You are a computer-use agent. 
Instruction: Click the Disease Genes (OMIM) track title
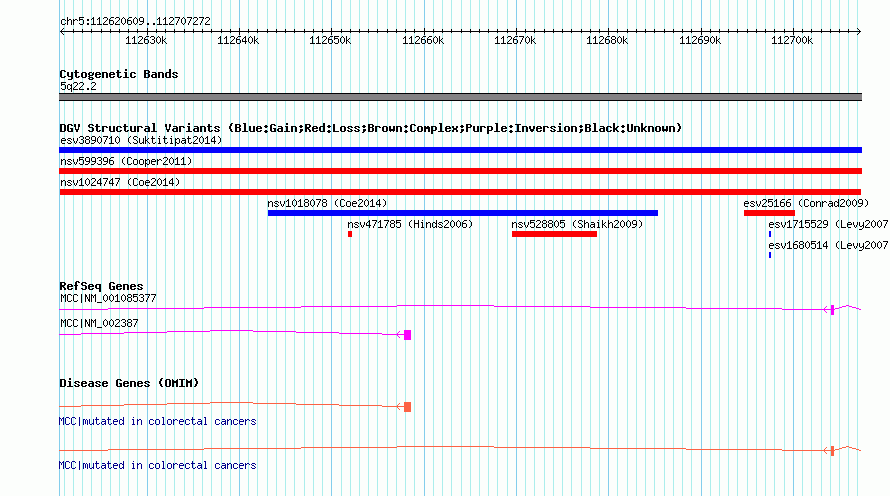click(x=129, y=383)
